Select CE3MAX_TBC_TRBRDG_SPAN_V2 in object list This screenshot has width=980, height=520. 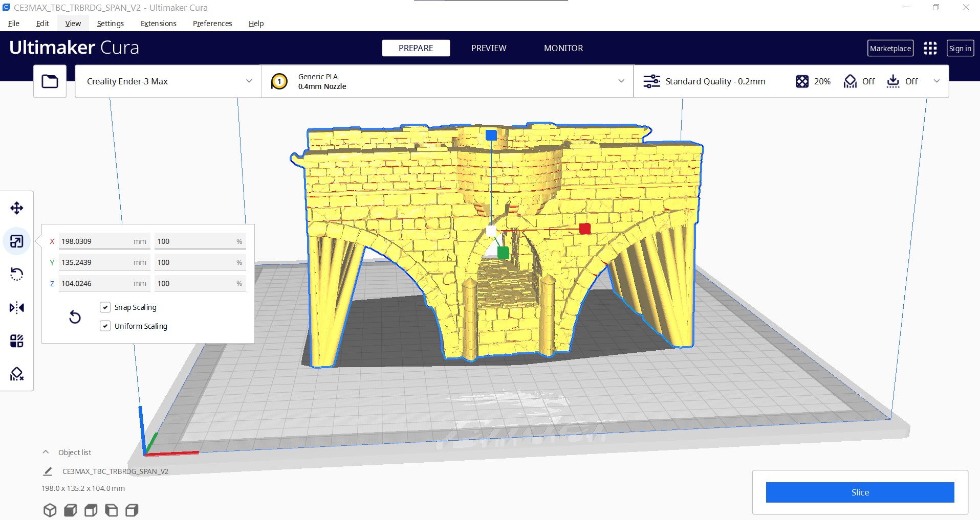tap(115, 471)
